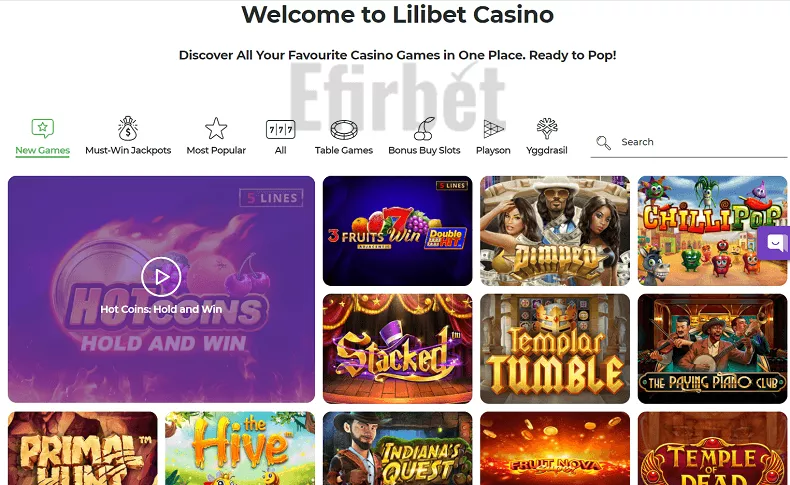Select The Paying Piano Club game
The image size is (790, 485).
click(712, 349)
